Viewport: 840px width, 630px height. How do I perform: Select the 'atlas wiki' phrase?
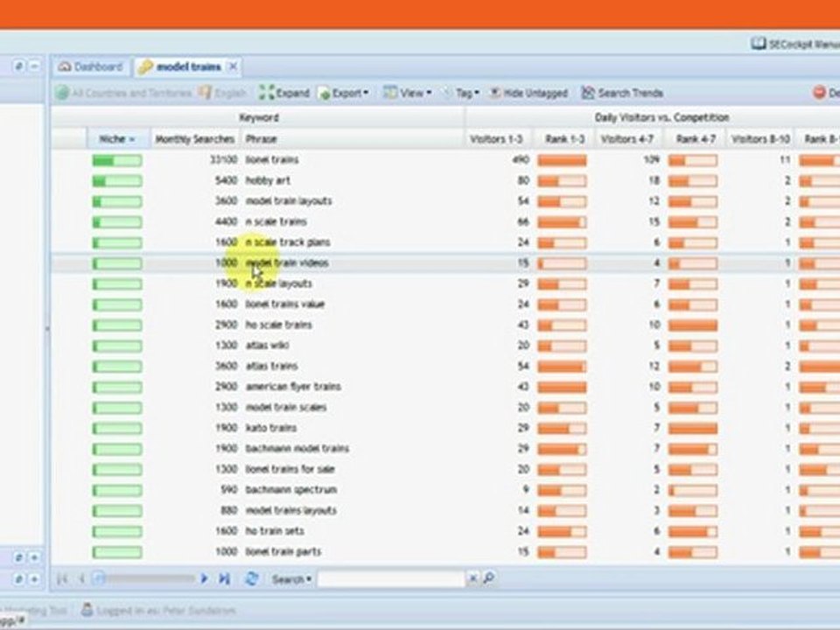click(268, 346)
